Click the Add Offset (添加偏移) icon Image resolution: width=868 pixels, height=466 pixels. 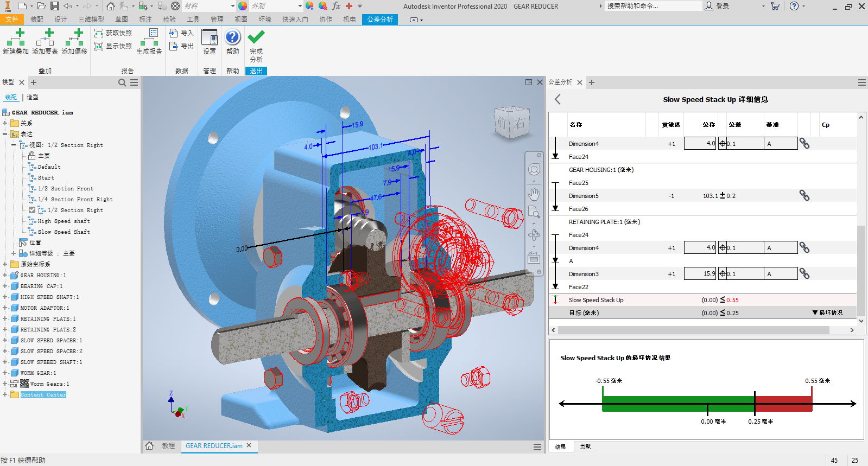(x=74, y=37)
